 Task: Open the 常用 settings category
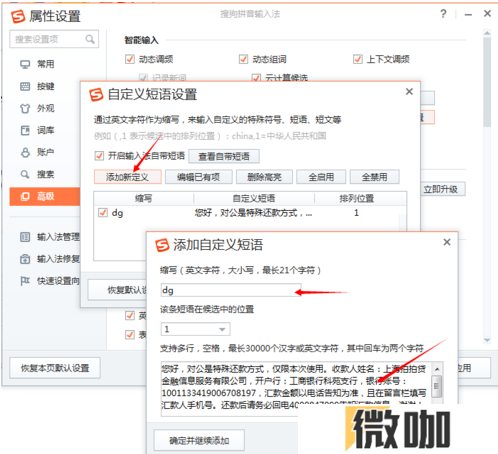(x=45, y=64)
